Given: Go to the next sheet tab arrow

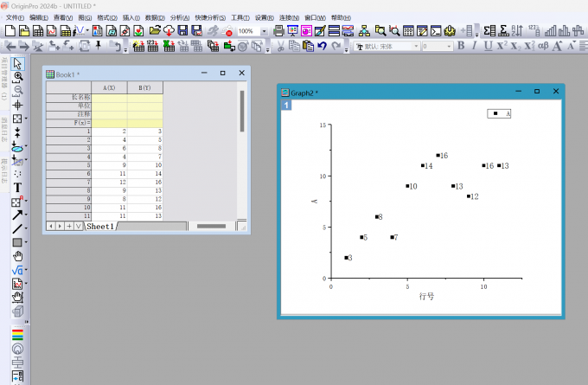Looking at the screenshot, I should click(60, 226).
